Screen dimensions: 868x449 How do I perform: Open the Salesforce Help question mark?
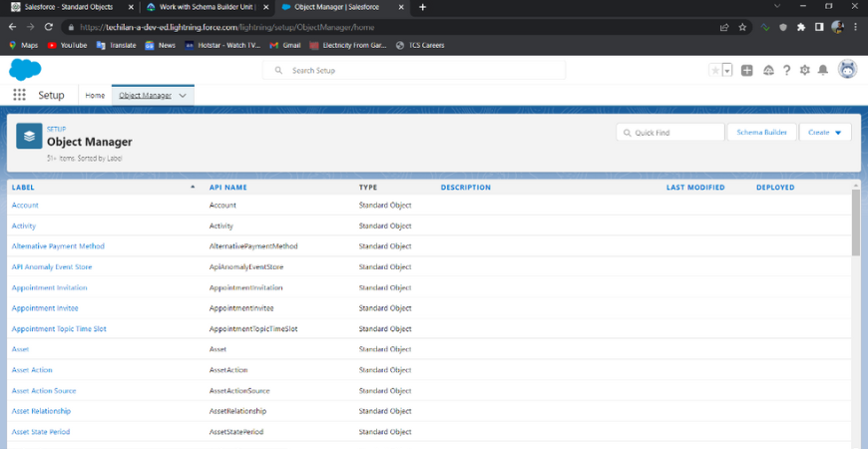tap(786, 70)
